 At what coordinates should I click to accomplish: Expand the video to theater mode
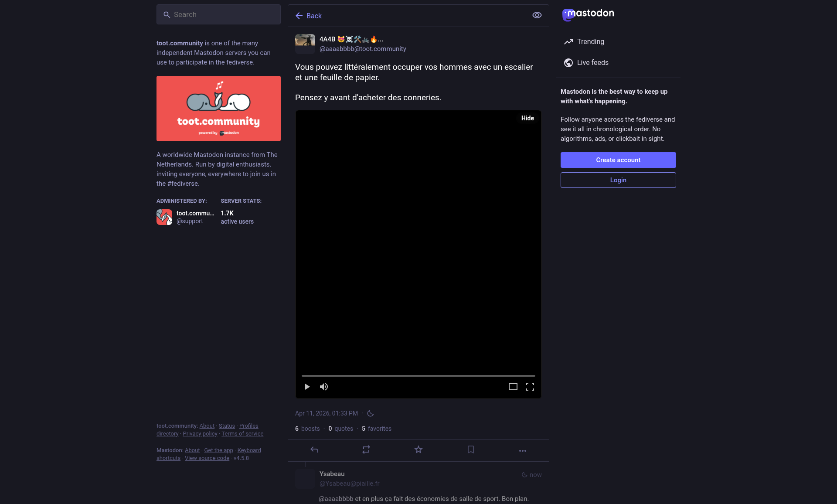[x=513, y=387]
